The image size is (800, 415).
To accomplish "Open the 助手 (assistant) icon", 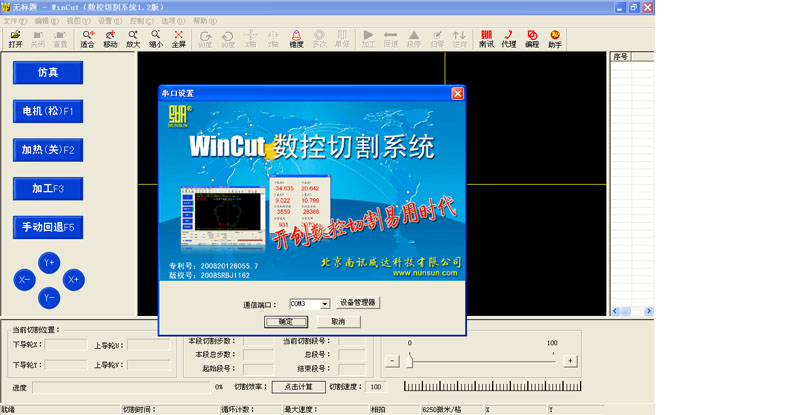I will [555, 39].
